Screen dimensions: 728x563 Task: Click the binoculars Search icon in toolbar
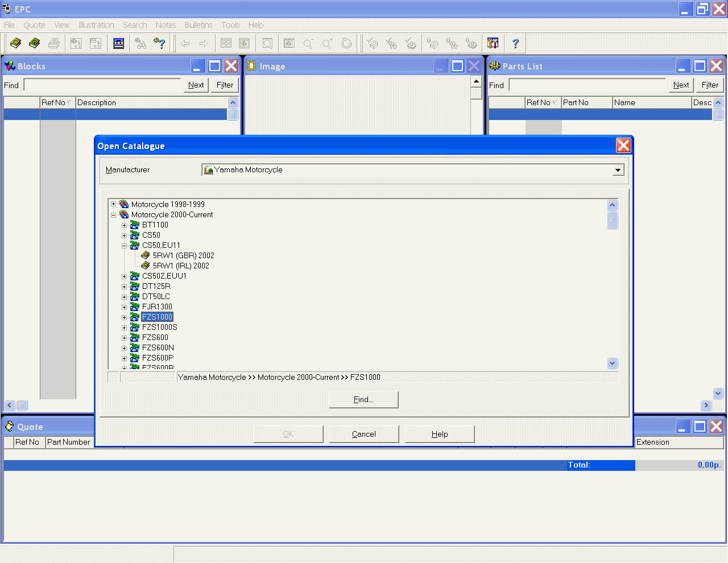point(140,43)
